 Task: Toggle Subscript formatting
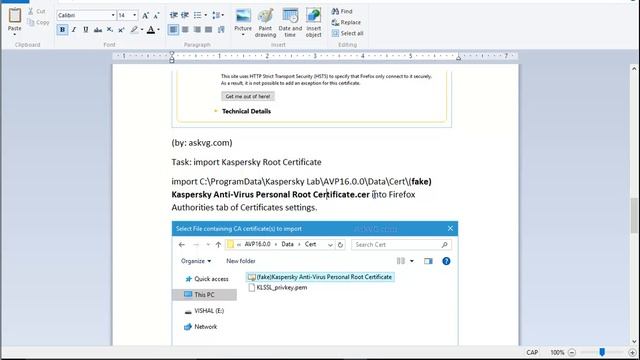coord(109,29)
